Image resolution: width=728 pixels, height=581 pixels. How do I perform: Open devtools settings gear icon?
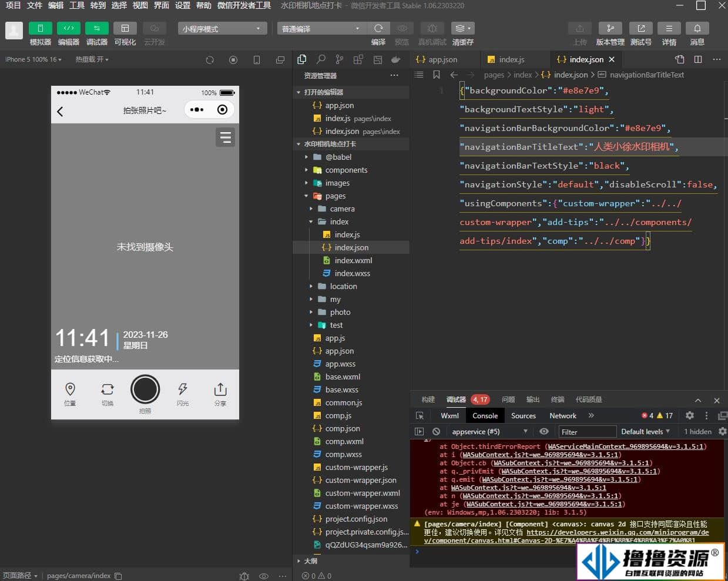click(690, 415)
